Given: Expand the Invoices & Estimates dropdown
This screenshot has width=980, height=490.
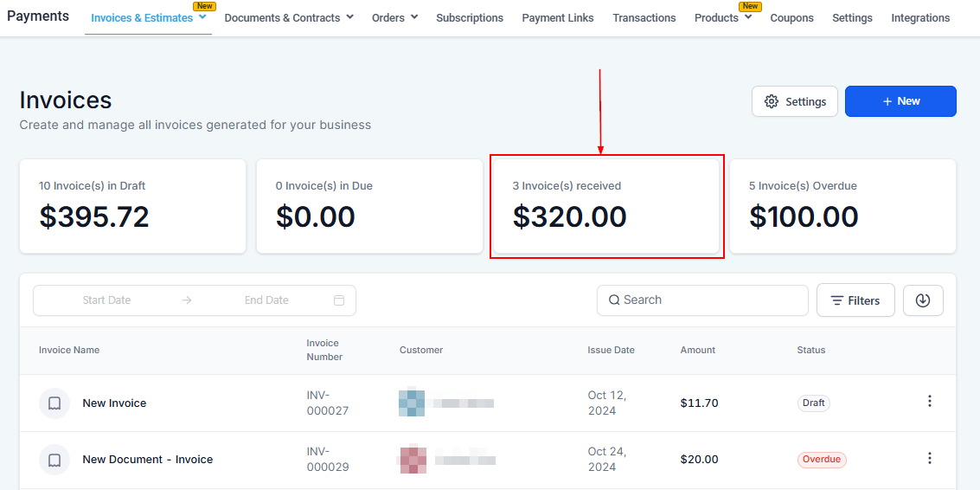Looking at the screenshot, I should 148,18.
